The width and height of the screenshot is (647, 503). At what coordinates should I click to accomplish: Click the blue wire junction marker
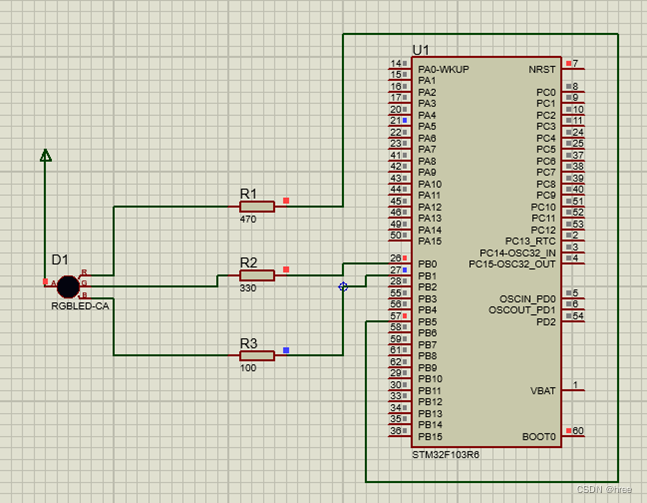click(x=343, y=287)
